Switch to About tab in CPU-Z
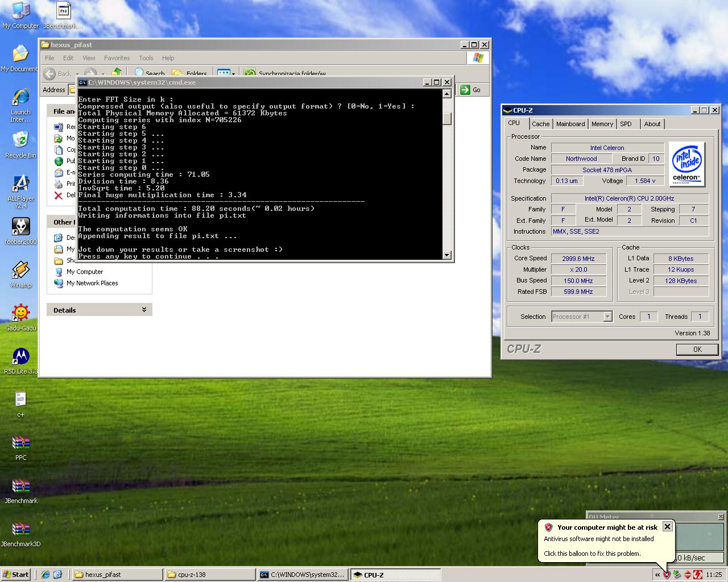Screen dimensions: 728x582 [652, 124]
